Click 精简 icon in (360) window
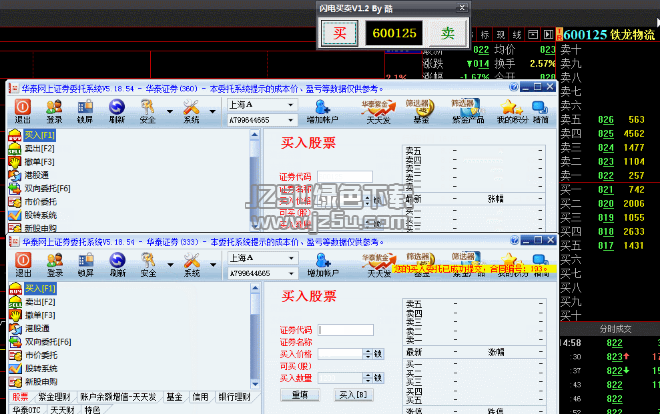 [x=540, y=111]
